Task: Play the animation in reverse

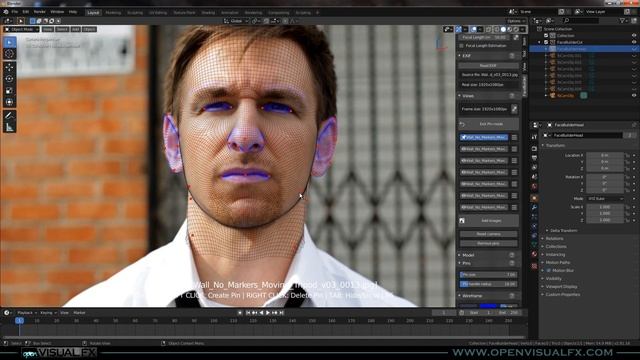Action: pyautogui.click(x=261, y=313)
